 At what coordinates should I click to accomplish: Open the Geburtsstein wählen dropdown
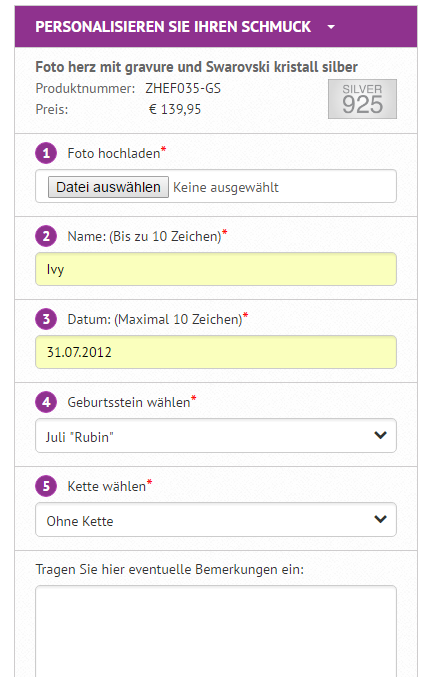point(216,436)
